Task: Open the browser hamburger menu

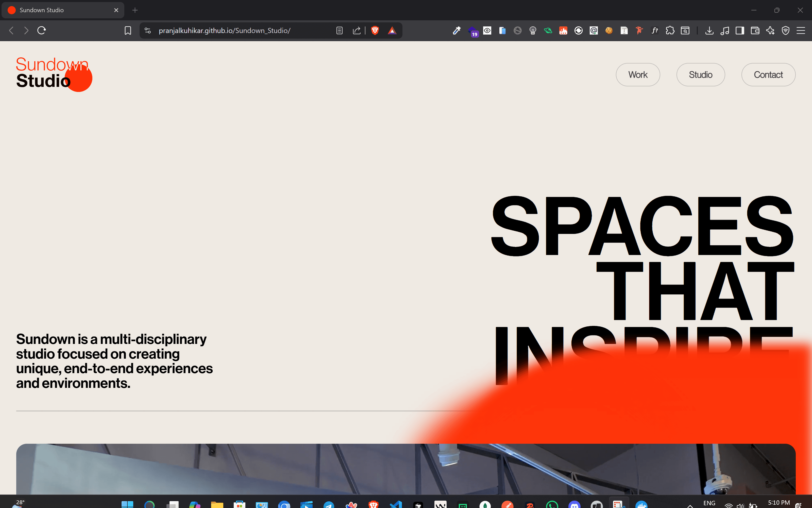Action: click(x=801, y=30)
